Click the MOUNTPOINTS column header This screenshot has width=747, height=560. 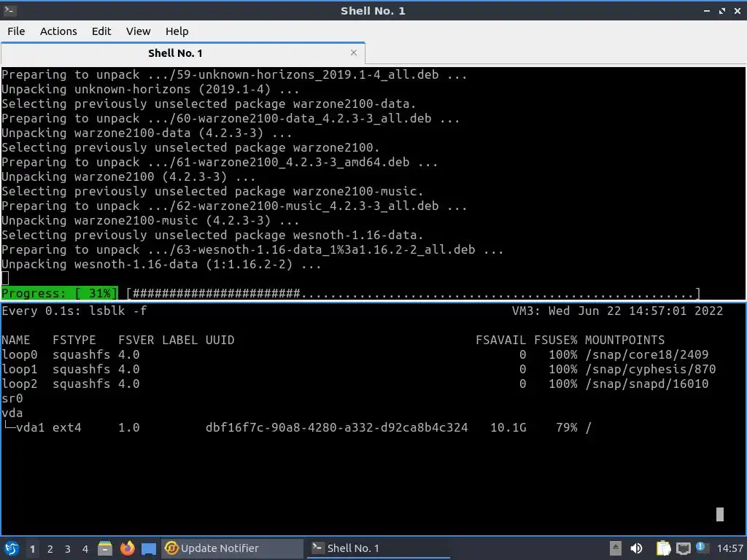click(x=624, y=340)
